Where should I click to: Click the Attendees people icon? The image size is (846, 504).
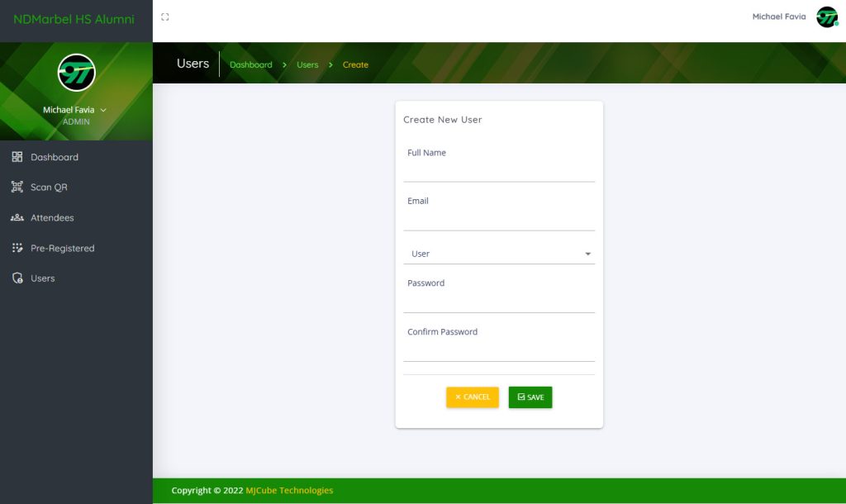[17, 218]
